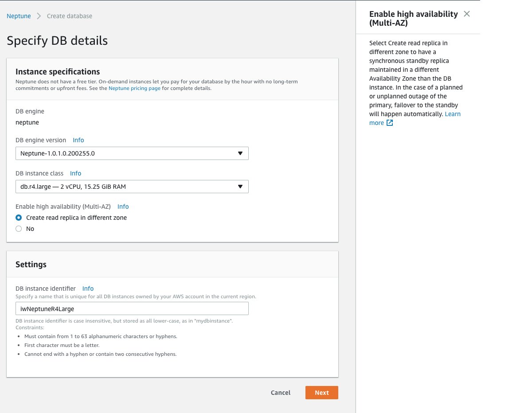Cancel the database creation

[x=281, y=393]
